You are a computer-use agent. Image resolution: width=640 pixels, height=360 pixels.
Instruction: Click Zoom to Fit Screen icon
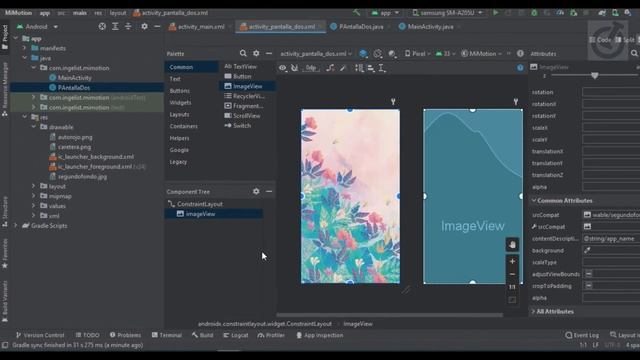click(x=512, y=300)
